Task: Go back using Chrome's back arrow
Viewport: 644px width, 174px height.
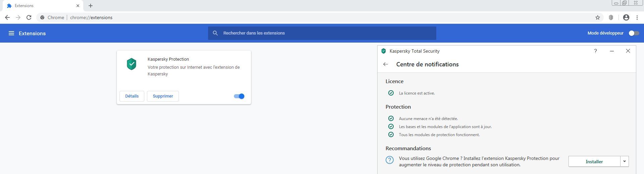Action: [x=7, y=17]
